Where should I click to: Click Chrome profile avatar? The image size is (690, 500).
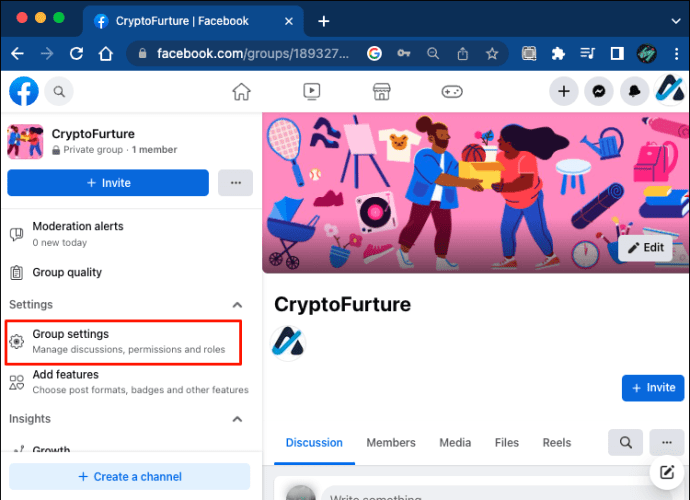[x=646, y=54]
